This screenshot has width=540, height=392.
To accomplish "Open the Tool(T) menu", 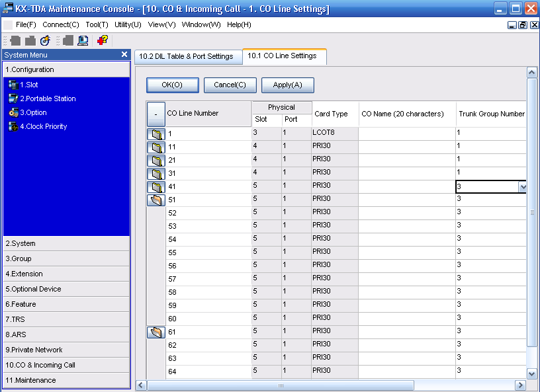I will click(97, 24).
